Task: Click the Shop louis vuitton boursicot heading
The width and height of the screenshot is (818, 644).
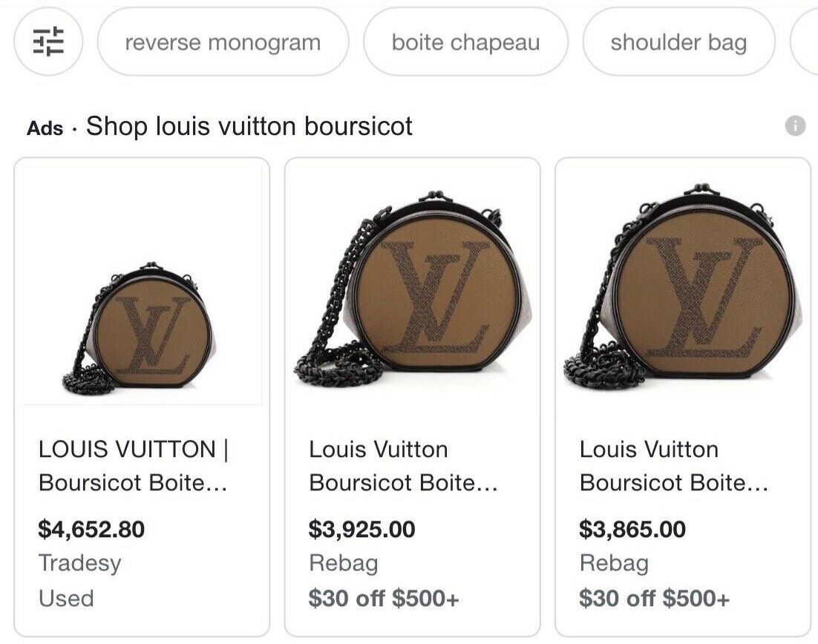Action: 249,126
